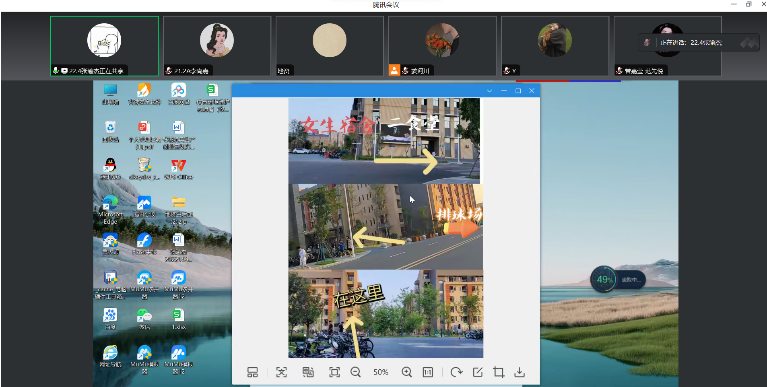Screen dimensions: 767x387
Task: Rotate the image clockwise
Action: [456, 372]
